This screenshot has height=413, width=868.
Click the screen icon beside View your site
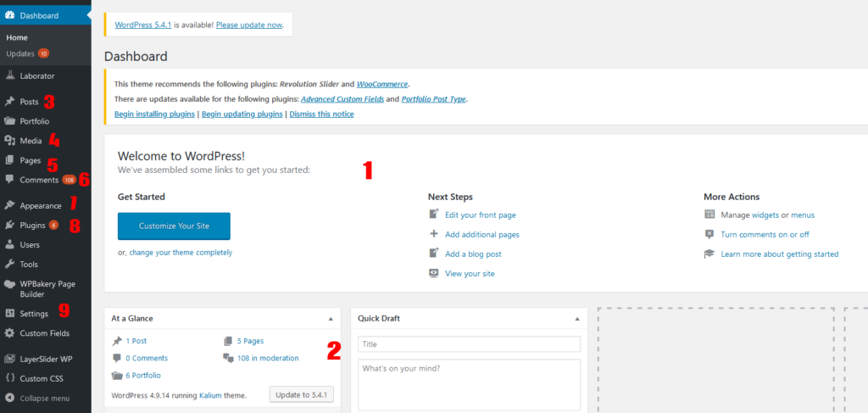pyautogui.click(x=434, y=273)
